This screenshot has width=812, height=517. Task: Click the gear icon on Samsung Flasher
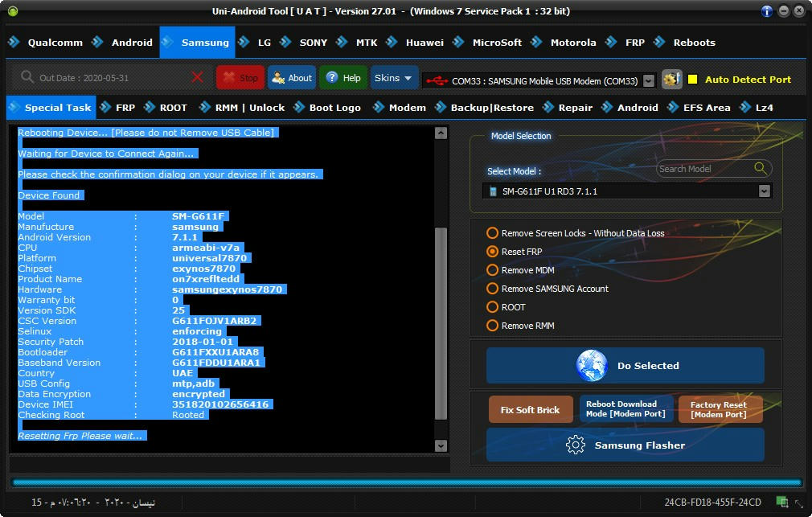(576, 445)
